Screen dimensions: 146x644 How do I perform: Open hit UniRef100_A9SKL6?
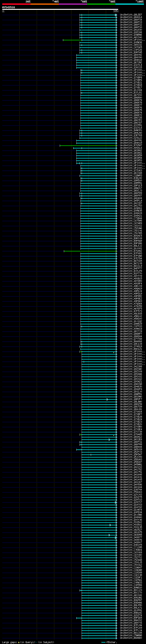click(131, 148)
